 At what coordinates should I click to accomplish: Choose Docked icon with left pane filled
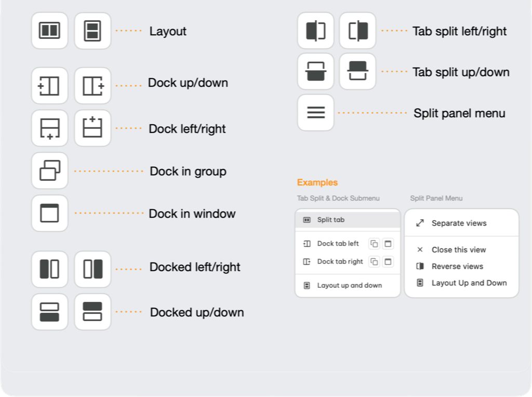tap(50, 269)
